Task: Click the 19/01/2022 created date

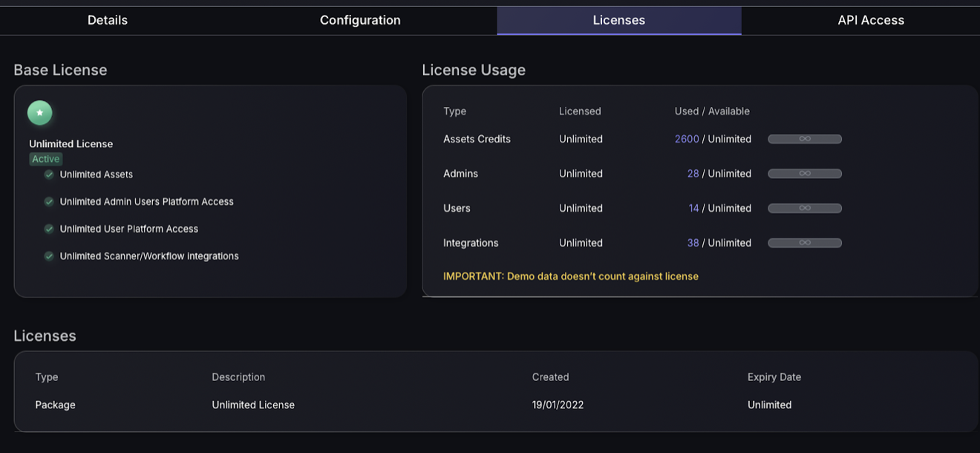Action: click(558, 405)
